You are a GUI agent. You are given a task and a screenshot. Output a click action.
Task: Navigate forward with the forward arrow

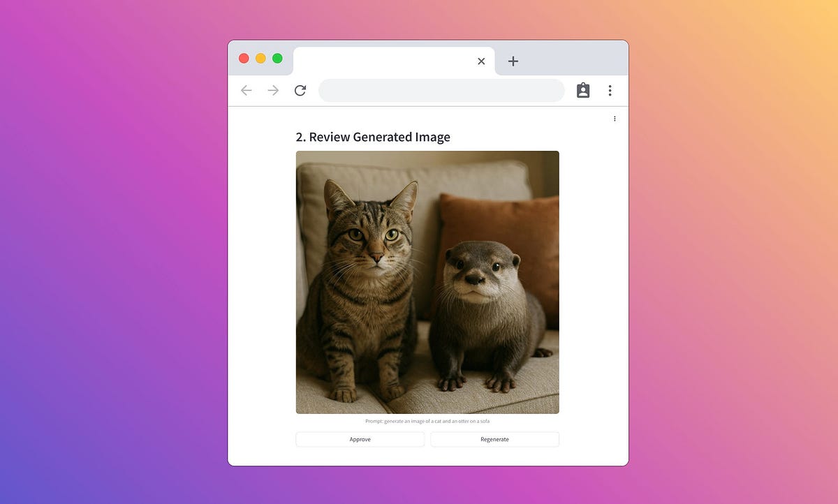[273, 90]
